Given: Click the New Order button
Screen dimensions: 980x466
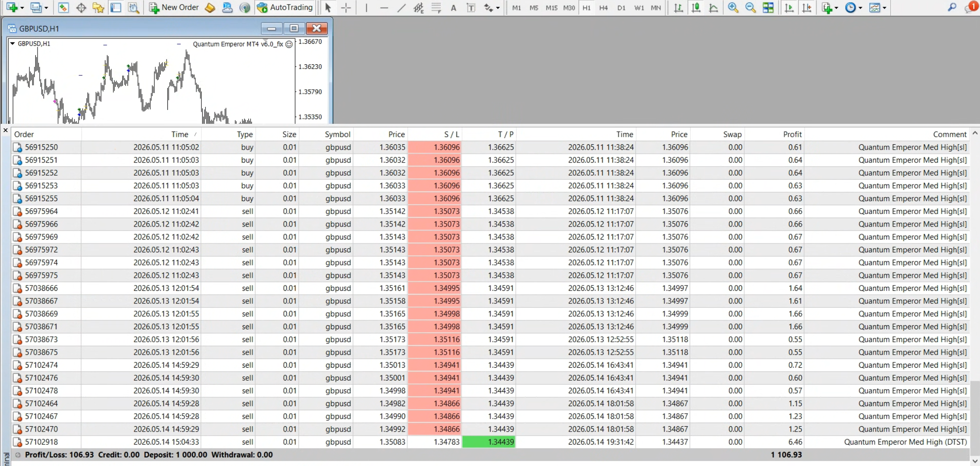Looking at the screenshot, I should (x=174, y=8).
